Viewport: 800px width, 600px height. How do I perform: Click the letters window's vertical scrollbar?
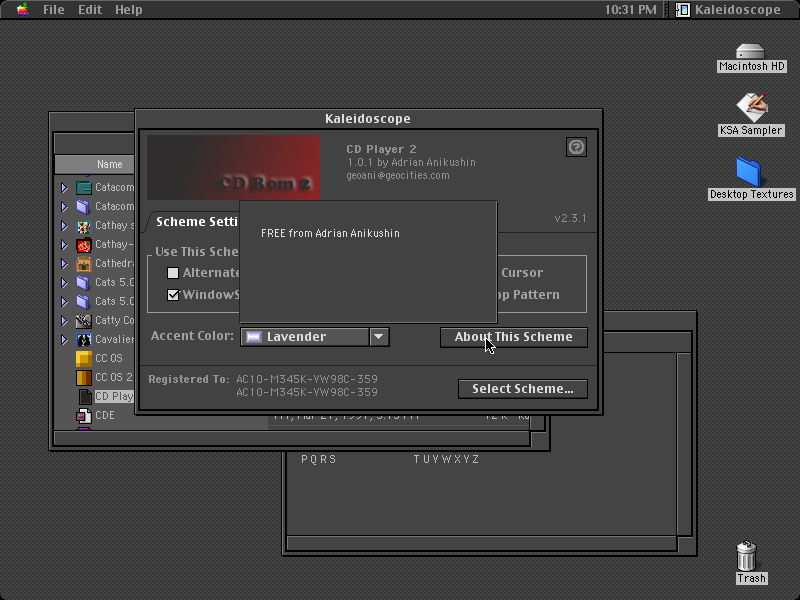[684, 443]
